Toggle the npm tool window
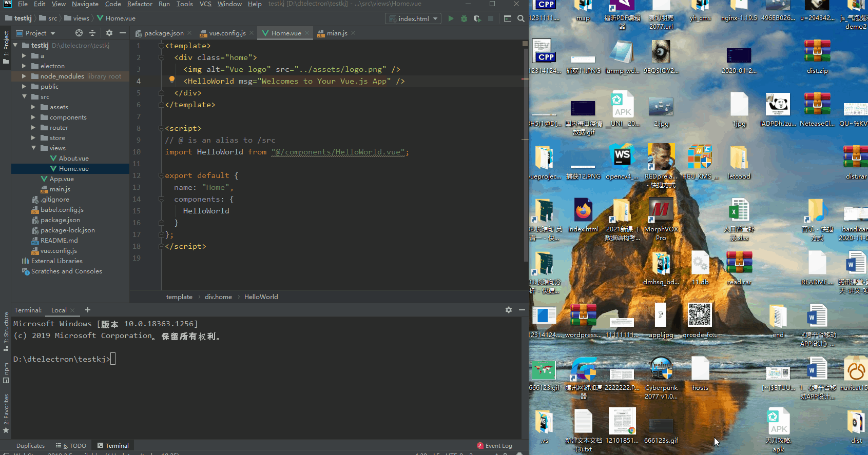Image resolution: width=868 pixels, height=455 pixels. [x=6, y=373]
